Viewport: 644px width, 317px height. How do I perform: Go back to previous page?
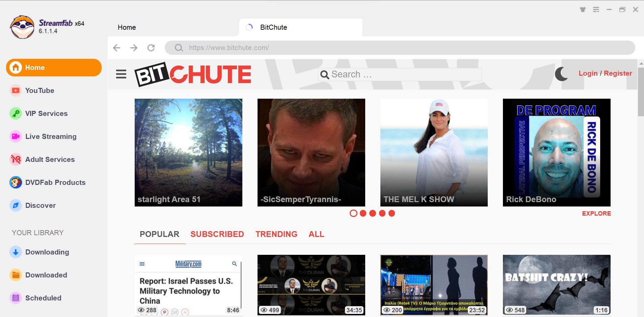point(117,48)
